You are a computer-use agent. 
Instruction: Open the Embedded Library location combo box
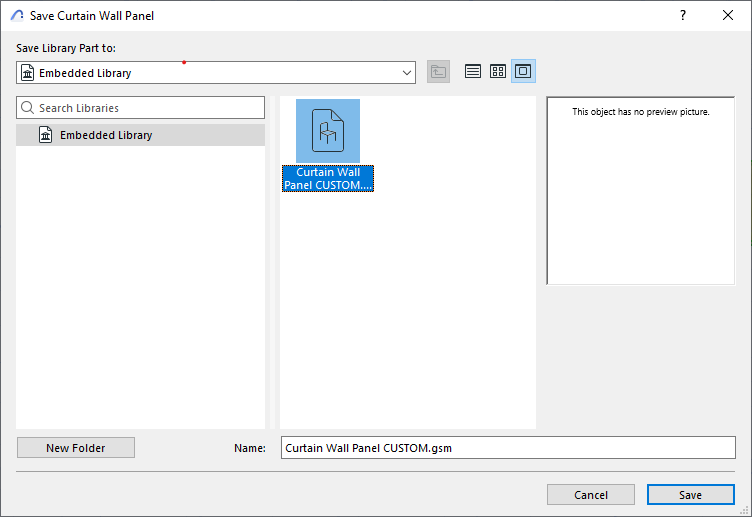215,73
